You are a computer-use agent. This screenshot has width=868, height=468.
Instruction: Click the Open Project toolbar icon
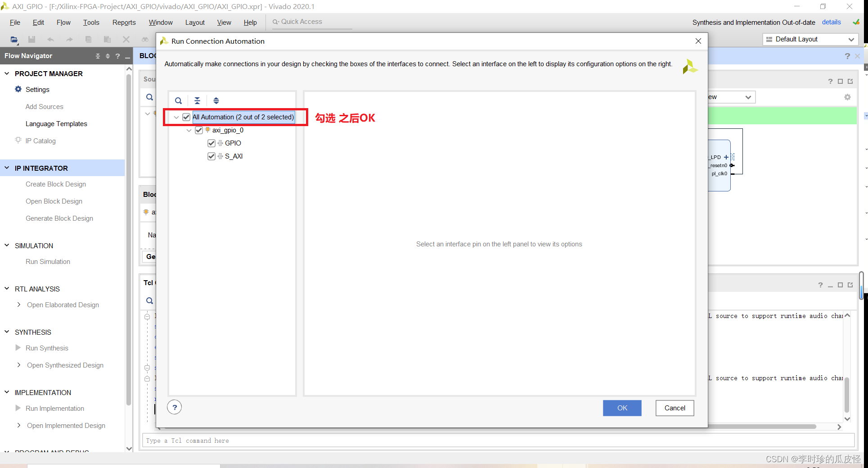click(x=14, y=40)
